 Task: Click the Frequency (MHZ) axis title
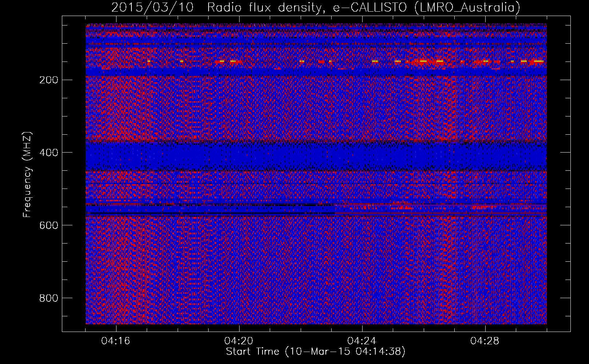click(x=27, y=174)
